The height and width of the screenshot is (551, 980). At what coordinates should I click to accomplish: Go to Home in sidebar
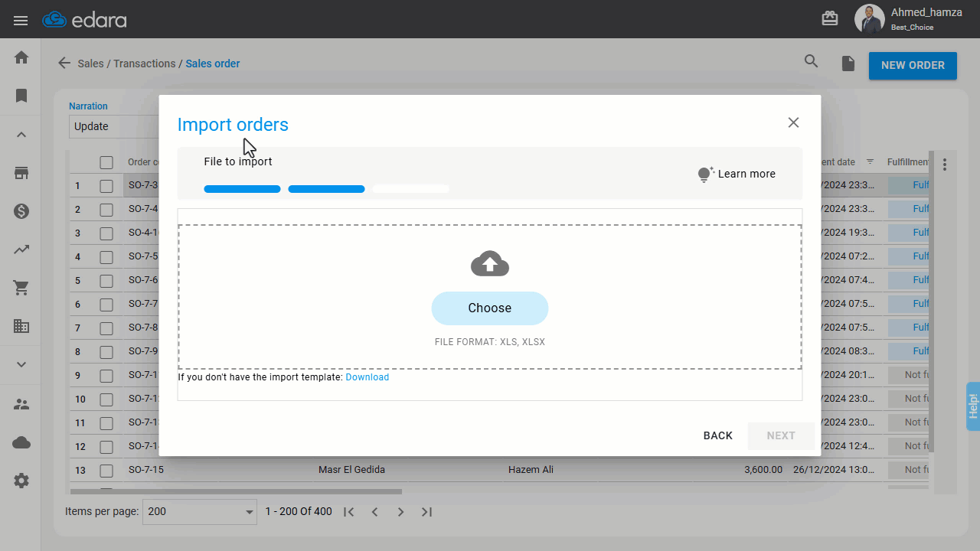click(21, 57)
